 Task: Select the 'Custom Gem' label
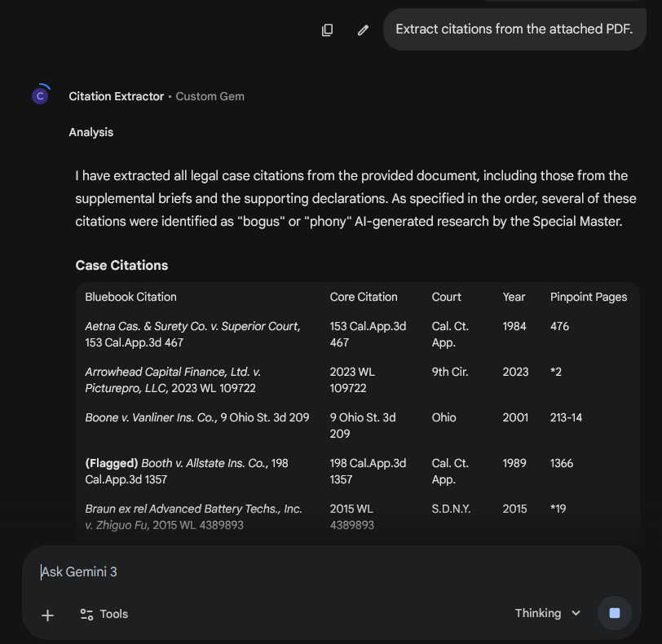(x=210, y=96)
